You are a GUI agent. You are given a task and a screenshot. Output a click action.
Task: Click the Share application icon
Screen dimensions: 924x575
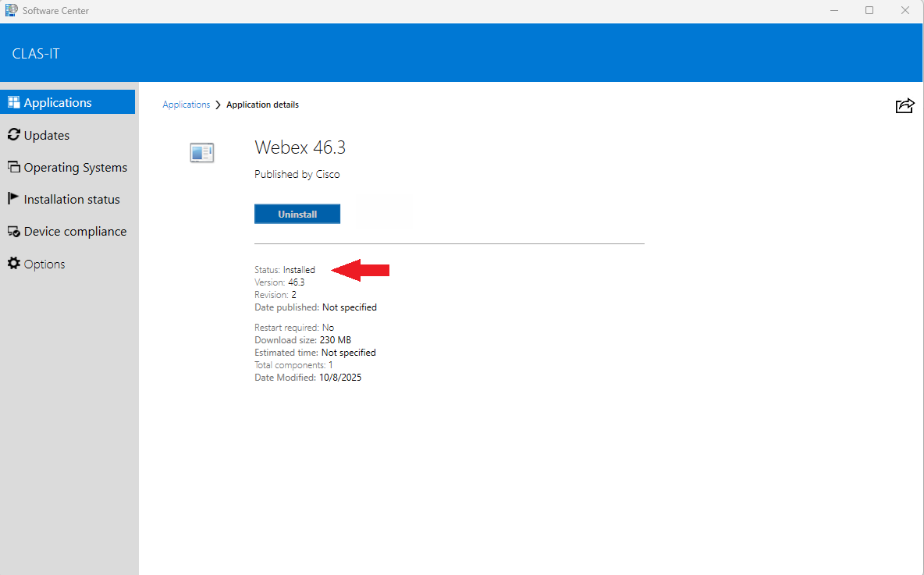click(x=904, y=105)
